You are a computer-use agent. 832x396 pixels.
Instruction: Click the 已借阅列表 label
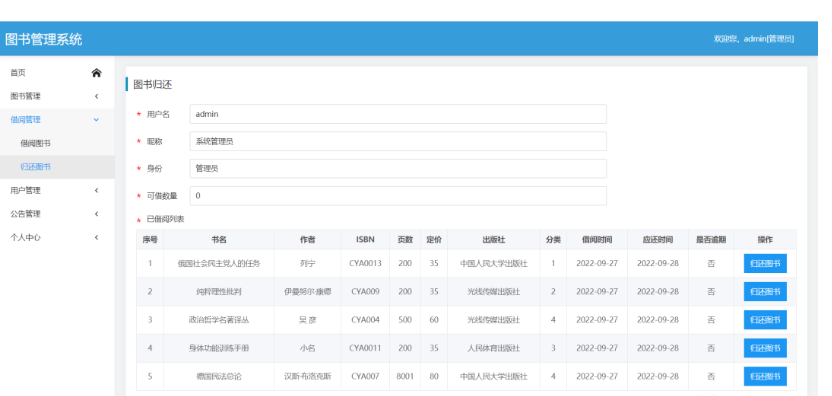point(165,219)
